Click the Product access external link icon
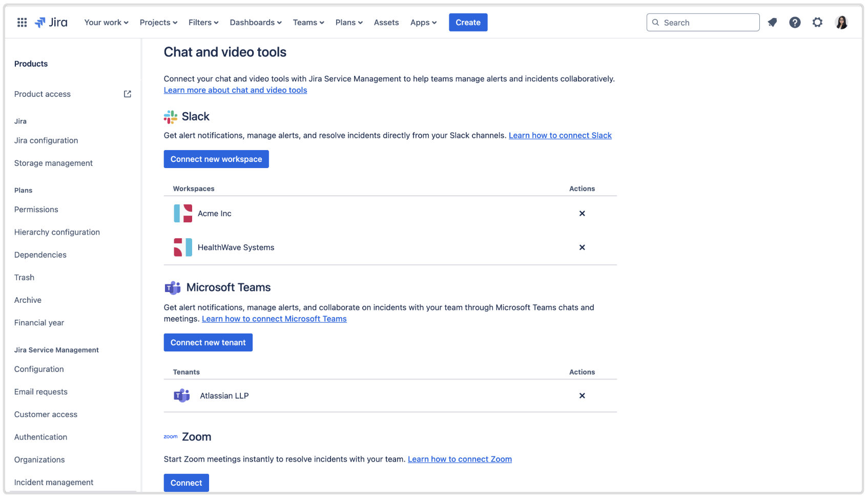 pyautogui.click(x=127, y=94)
